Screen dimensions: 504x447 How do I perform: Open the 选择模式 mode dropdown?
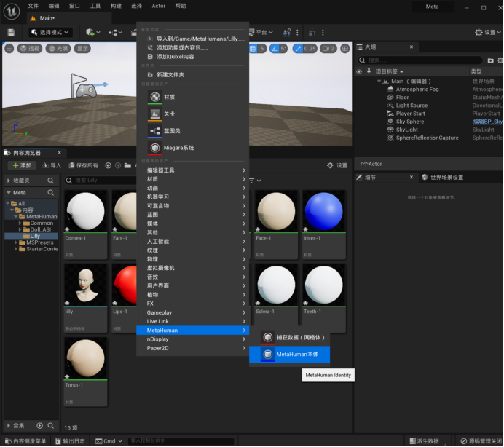point(50,33)
